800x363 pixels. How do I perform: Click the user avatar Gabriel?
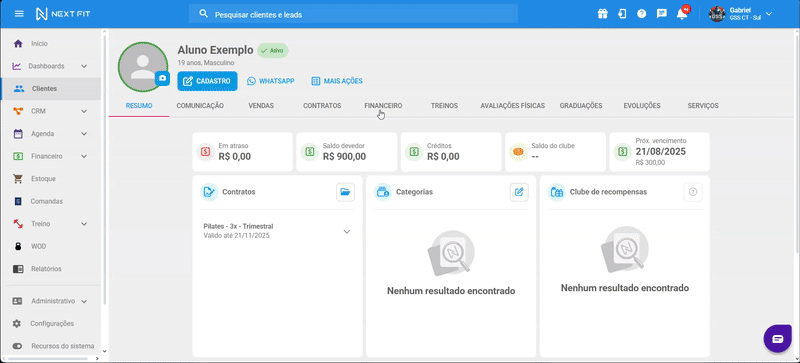[x=717, y=14]
